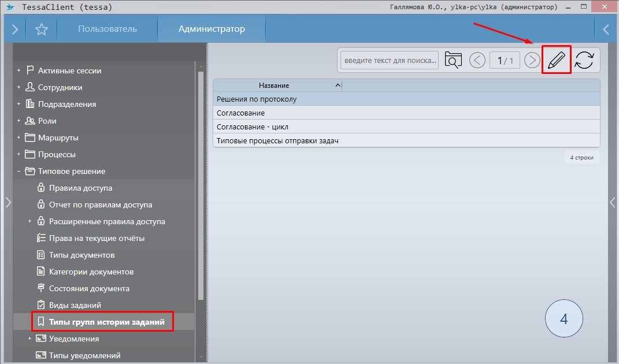Switch to the Пользователь tab
Image resolution: width=619 pixels, height=364 pixels.
[x=108, y=29]
